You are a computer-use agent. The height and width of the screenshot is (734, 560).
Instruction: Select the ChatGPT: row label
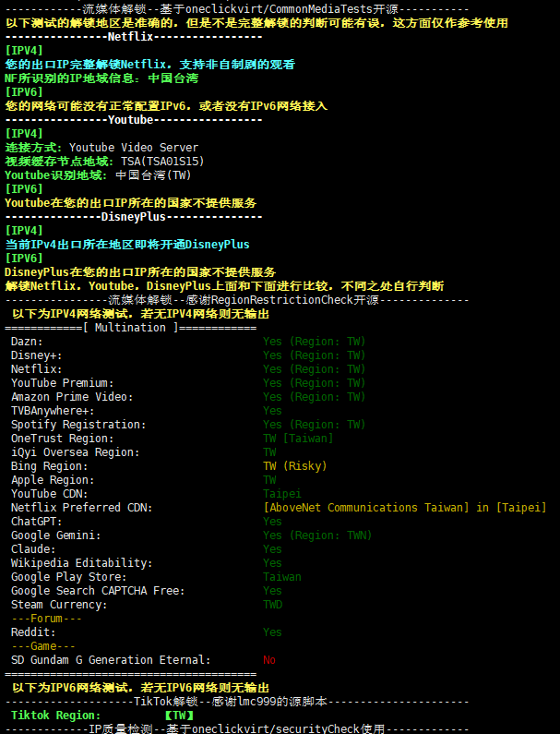click(37, 522)
